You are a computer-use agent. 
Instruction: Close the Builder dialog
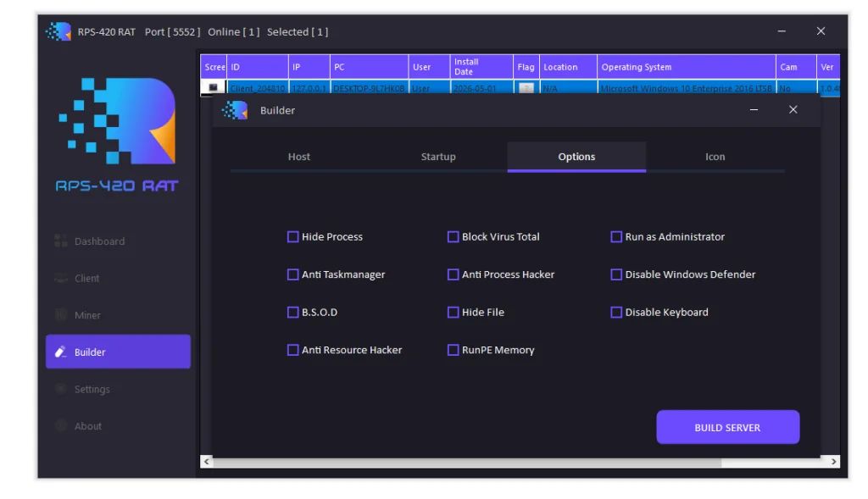click(793, 109)
